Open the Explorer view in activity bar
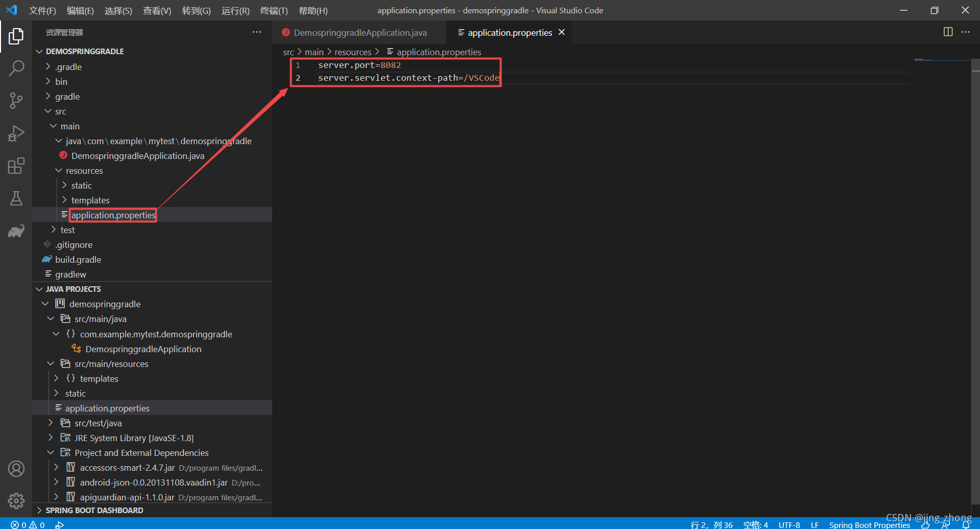The image size is (980, 529). coord(16,36)
